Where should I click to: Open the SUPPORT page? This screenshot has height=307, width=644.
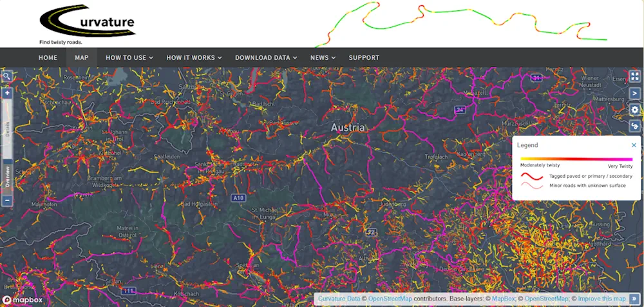[364, 57]
